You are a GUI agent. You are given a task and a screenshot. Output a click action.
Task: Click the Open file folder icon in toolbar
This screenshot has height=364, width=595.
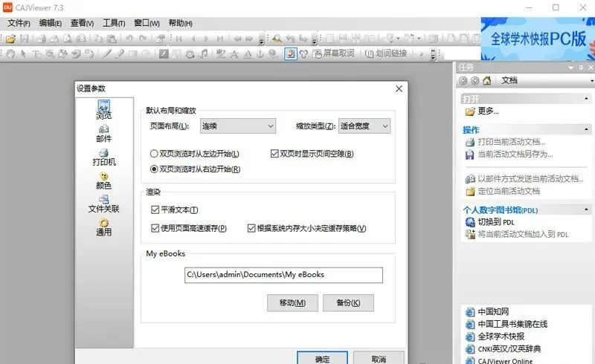click(x=10, y=39)
